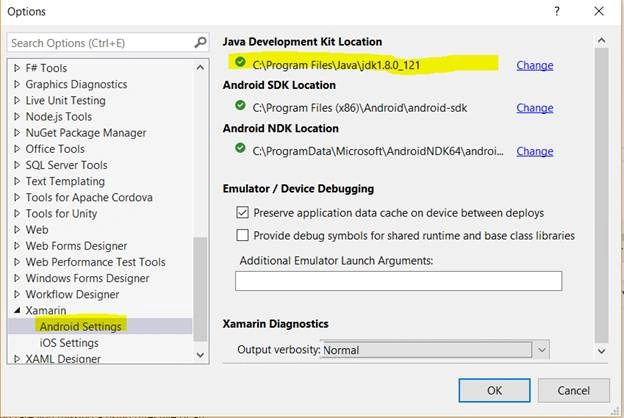Click the help question mark icon
This screenshot has height=418, width=624.
click(x=557, y=11)
